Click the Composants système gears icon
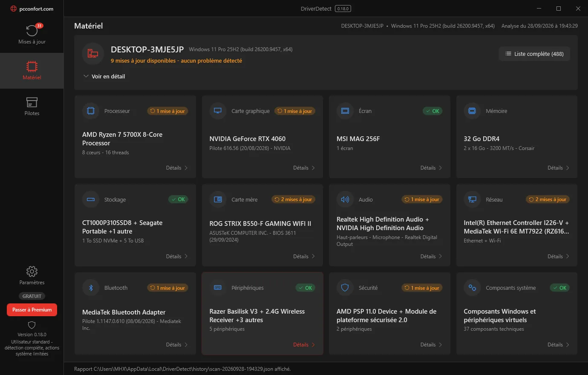This screenshot has height=375, width=588. [472, 288]
